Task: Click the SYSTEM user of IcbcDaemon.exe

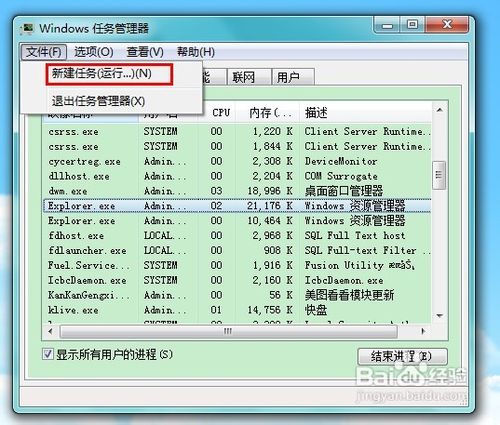Action: 161,280
